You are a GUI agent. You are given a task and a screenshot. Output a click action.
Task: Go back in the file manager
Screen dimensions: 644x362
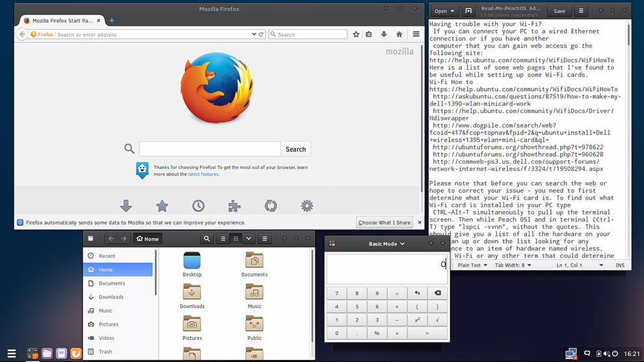111,239
